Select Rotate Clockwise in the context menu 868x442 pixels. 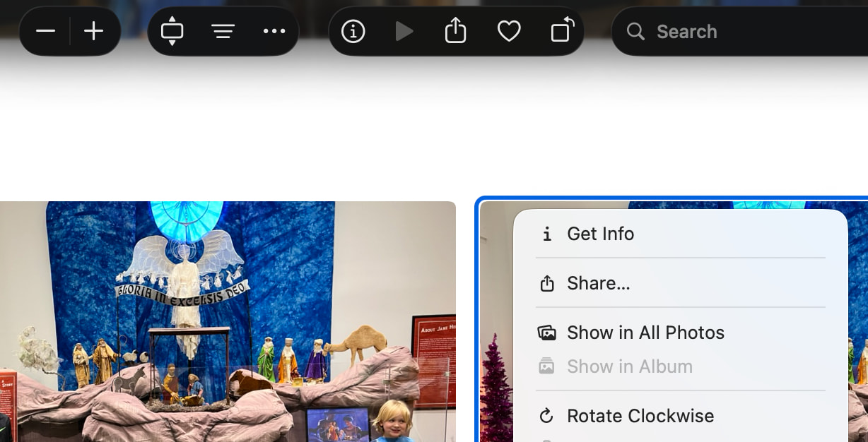pos(640,416)
